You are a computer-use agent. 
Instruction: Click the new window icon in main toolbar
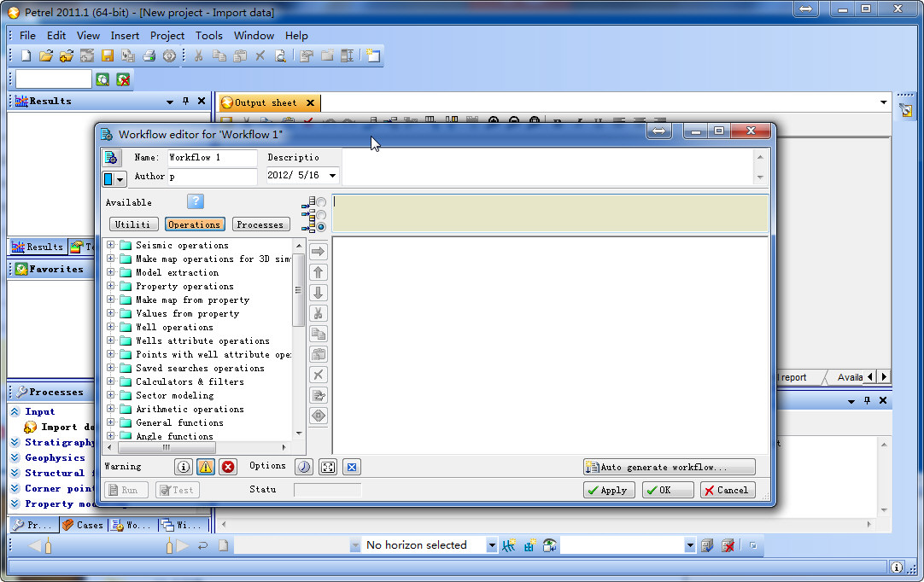373,56
